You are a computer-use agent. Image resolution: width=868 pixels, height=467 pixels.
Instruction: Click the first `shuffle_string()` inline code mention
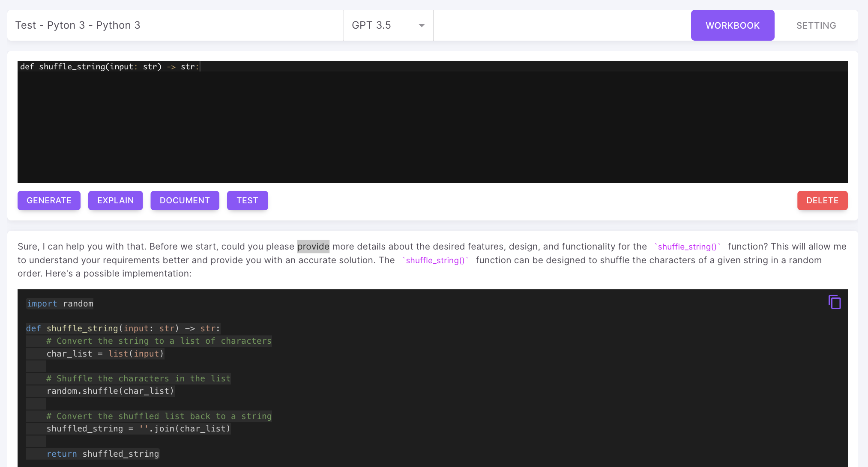[687, 247]
